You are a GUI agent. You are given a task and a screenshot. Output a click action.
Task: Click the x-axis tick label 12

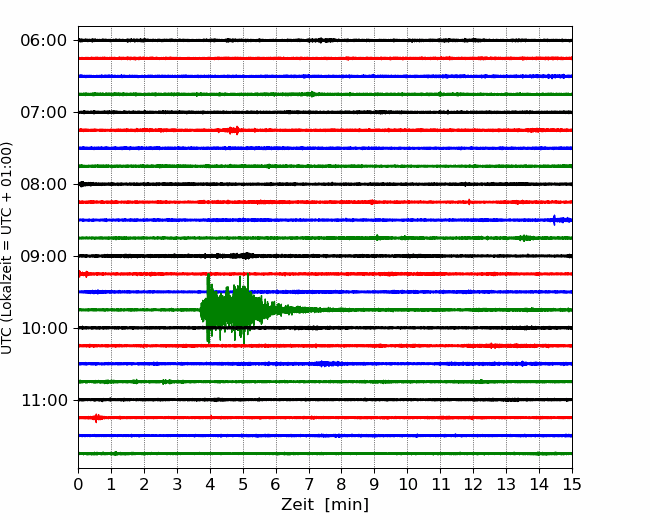[473, 484]
